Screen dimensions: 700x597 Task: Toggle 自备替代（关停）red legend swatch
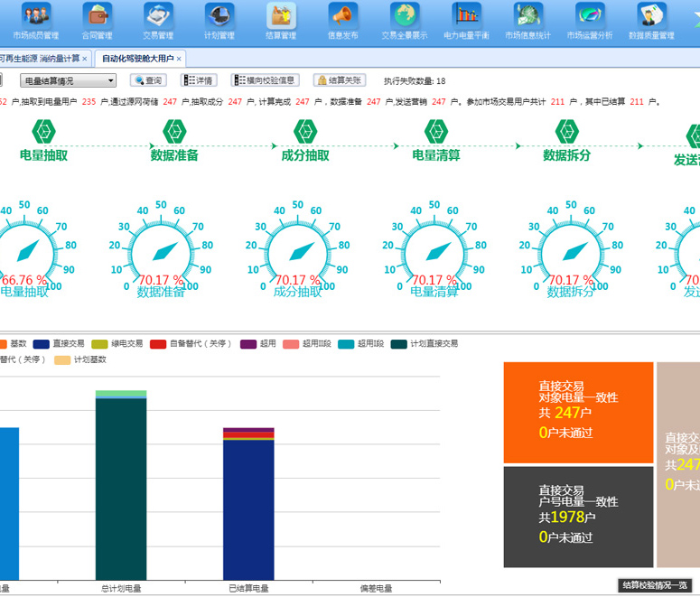click(x=158, y=344)
